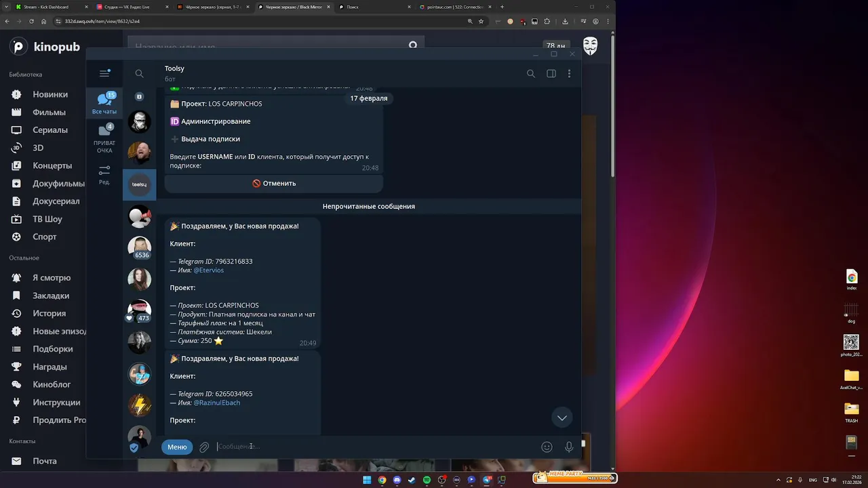Screen dimensions: 868x488
Task: Click Toolsy chat title in header
Action: [174, 68]
